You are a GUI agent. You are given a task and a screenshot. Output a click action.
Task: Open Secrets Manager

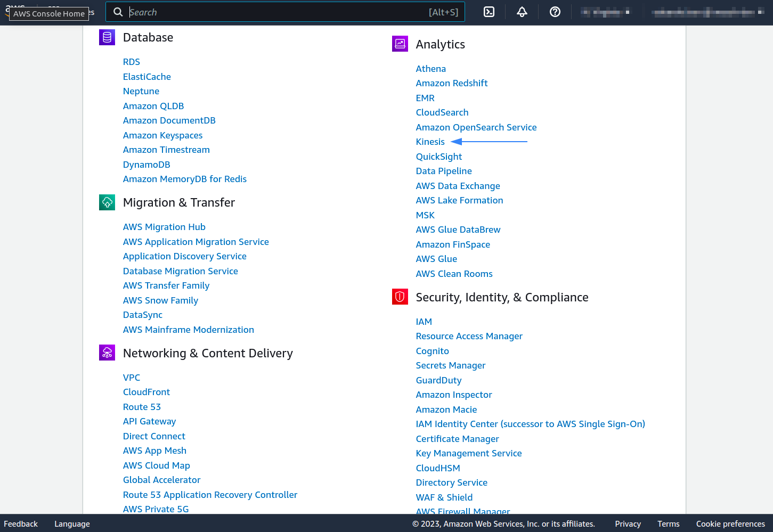451,365
